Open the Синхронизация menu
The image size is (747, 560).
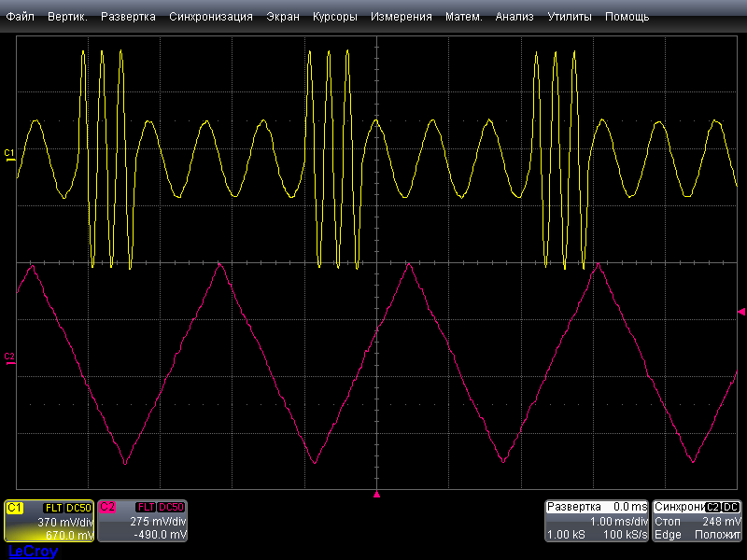point(211,17)
